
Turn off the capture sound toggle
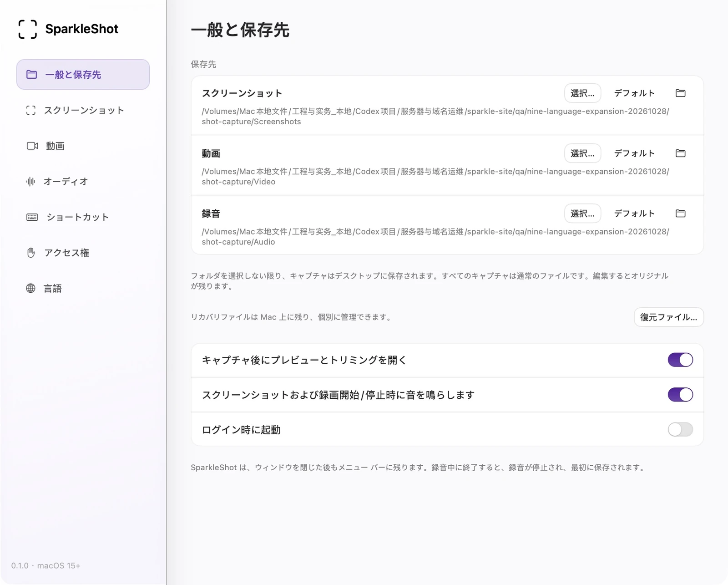(x=680, y=395)
